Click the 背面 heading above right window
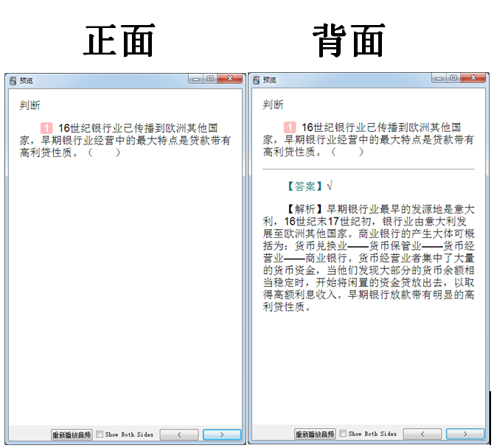The height and width of the screenshot is (448, 494). click(x=349, y=41)
